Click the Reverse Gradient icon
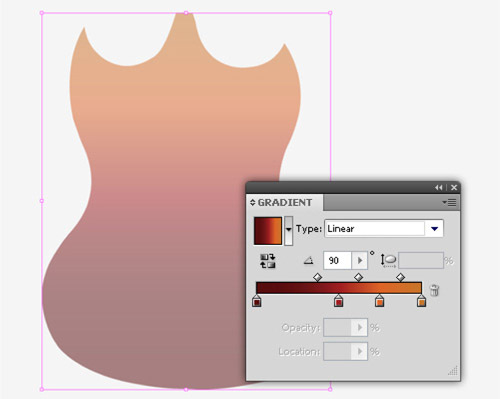This screenshot has height=399, width=500. [268, 261]
